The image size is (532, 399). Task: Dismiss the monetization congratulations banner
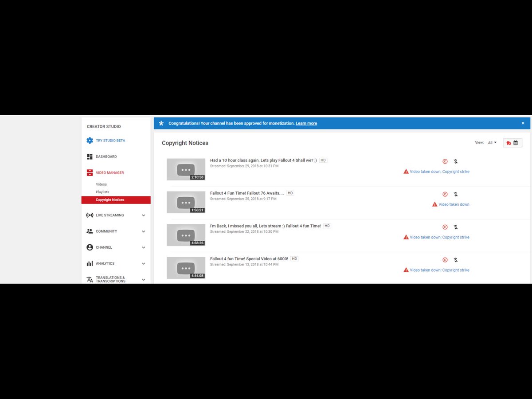523,123
